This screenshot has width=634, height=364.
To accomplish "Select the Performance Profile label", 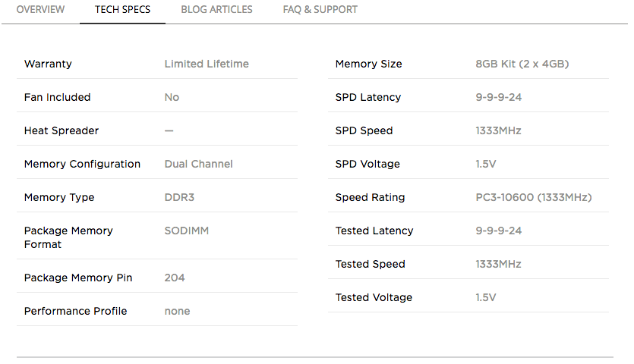I will (x=75, y=311).
